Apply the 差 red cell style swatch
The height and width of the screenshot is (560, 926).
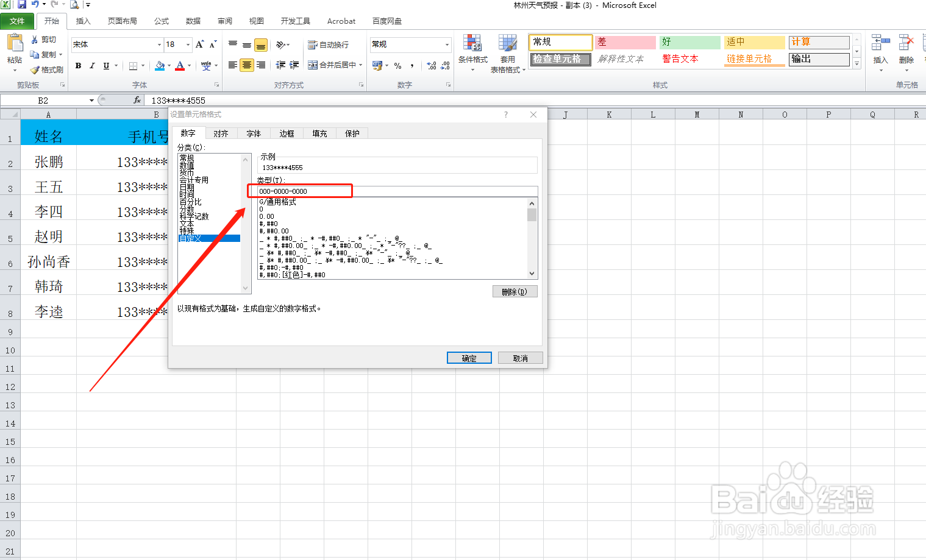tap(625, 42)
